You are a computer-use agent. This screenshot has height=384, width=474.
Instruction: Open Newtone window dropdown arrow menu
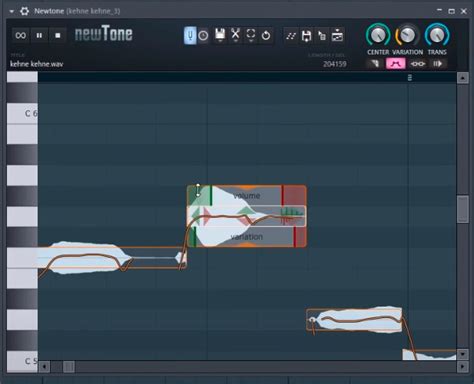(x=12, y=11)
